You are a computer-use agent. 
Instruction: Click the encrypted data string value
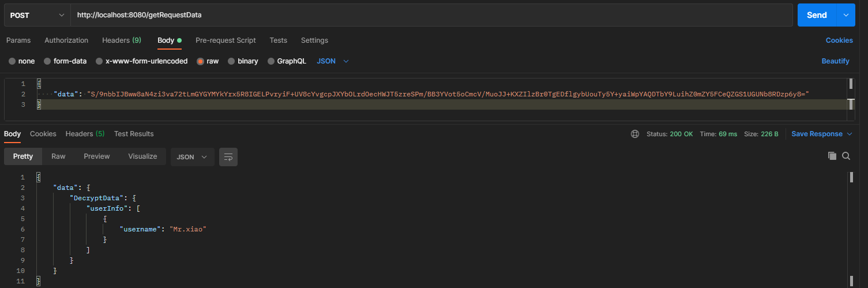coord(449,94)
